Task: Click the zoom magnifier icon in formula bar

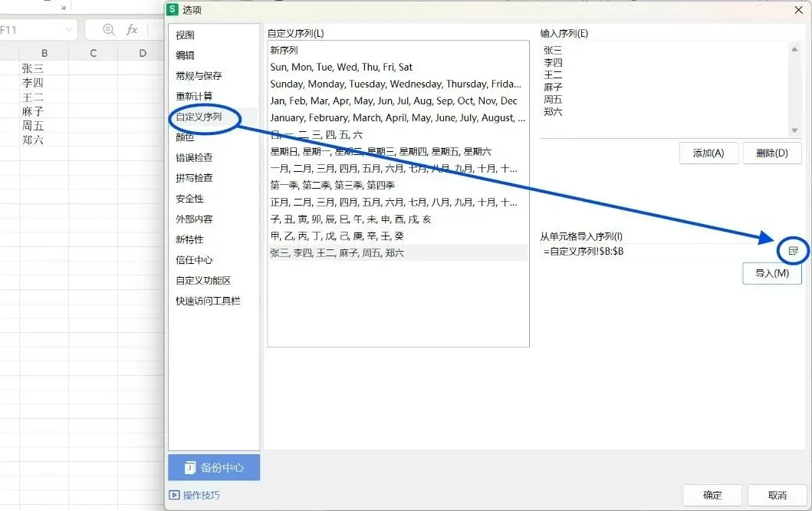Action: [x=108, y=30]
